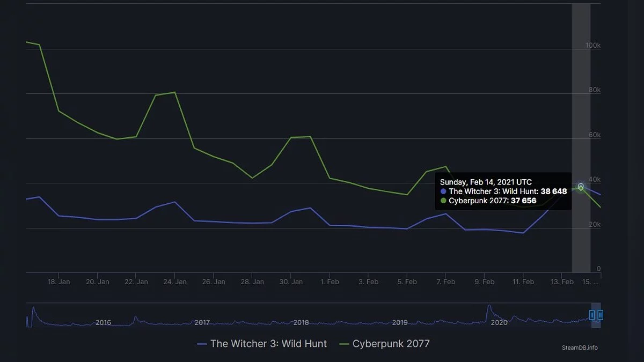This screenshot has height=362, width=644.
Task: Click the 2016 label in navigator timeline
Action: (103, 323)
